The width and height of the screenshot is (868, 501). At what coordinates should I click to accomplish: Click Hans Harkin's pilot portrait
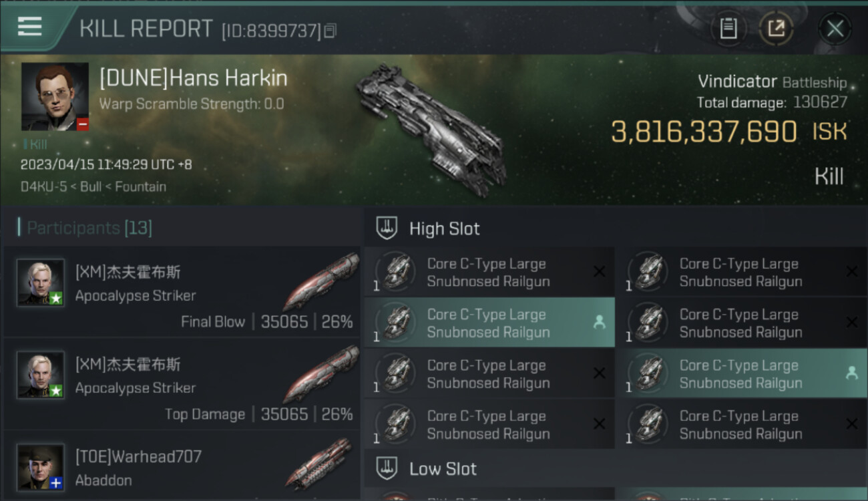pyautogui.click(x=55, y=96)
